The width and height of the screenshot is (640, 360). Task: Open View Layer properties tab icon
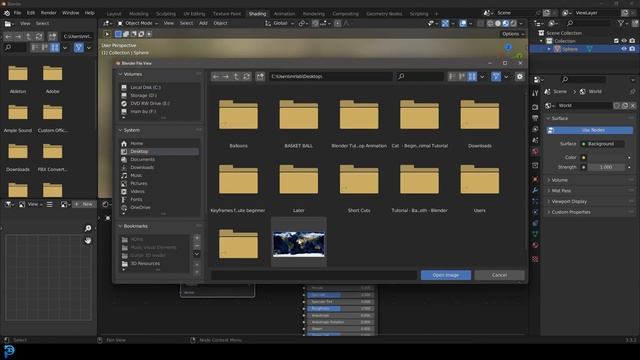click(535, 129)
